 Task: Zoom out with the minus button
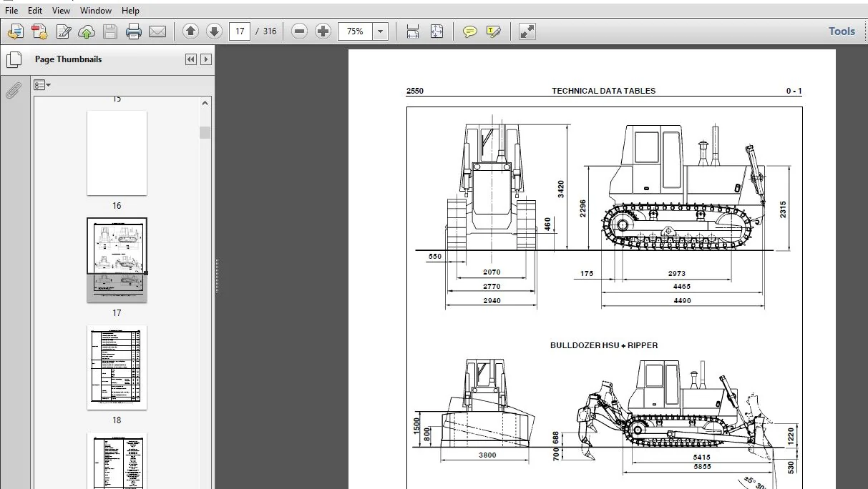click(300, 31)
